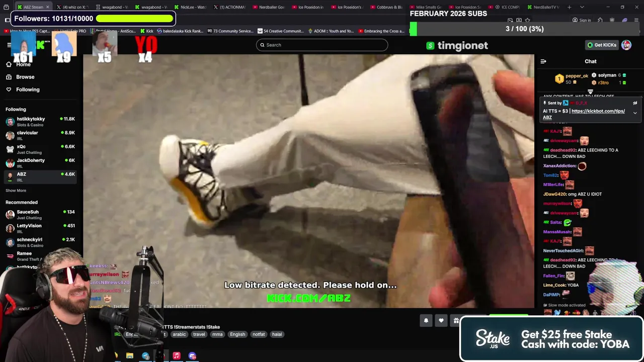The height and width of the screenshot is (362, 644).
Task: Click the Stake.us promo banner
Action: [x=552, y=339]
